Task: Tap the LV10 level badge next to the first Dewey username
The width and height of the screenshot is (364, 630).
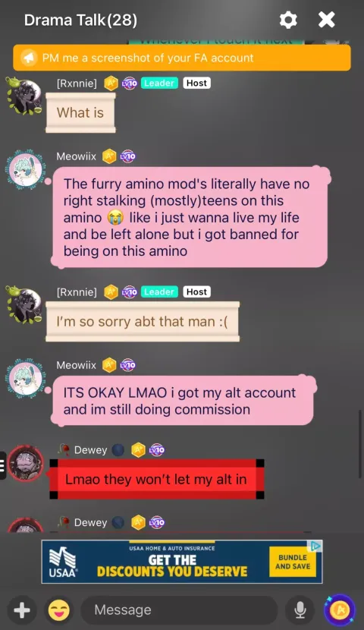Action: pos(156,450)
